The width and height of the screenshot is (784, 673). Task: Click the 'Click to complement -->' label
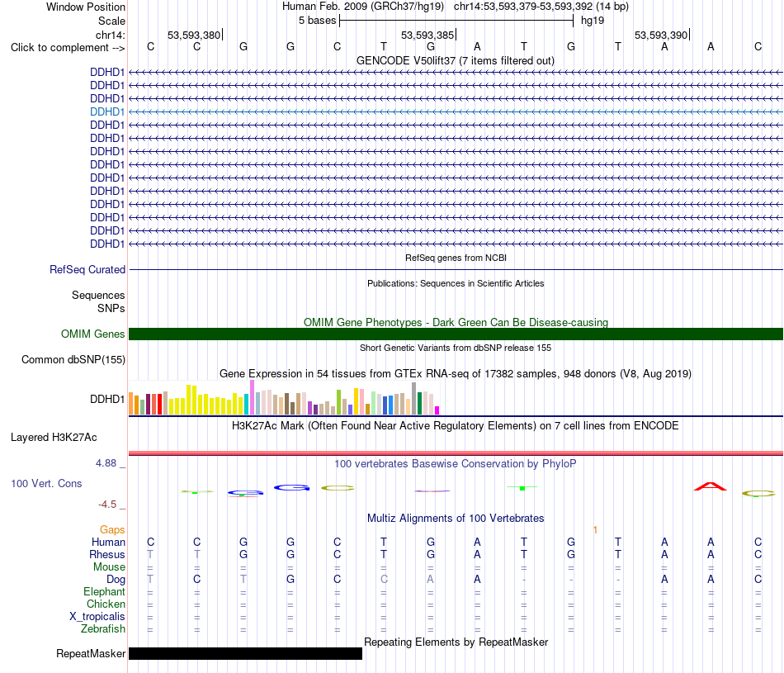68,48
